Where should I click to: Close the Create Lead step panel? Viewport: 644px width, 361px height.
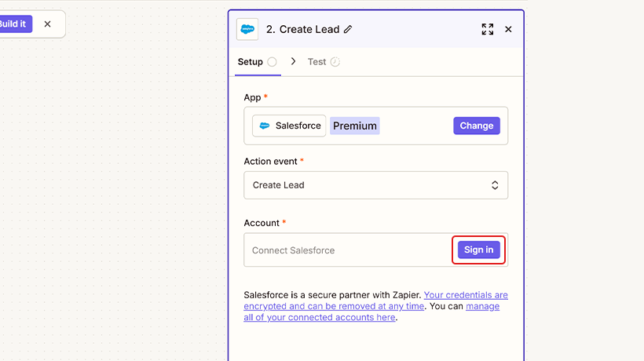coord(508,29)
